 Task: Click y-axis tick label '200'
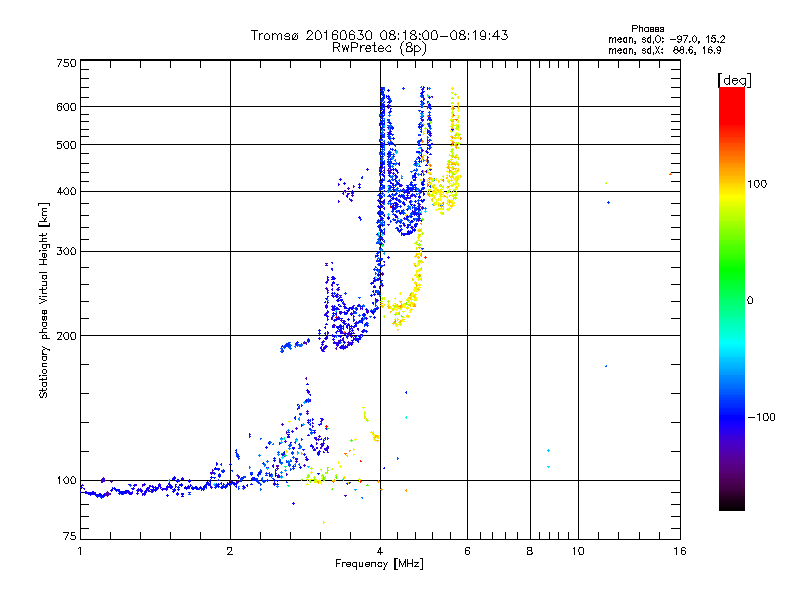pyautogui.click(x=66, y=336)
